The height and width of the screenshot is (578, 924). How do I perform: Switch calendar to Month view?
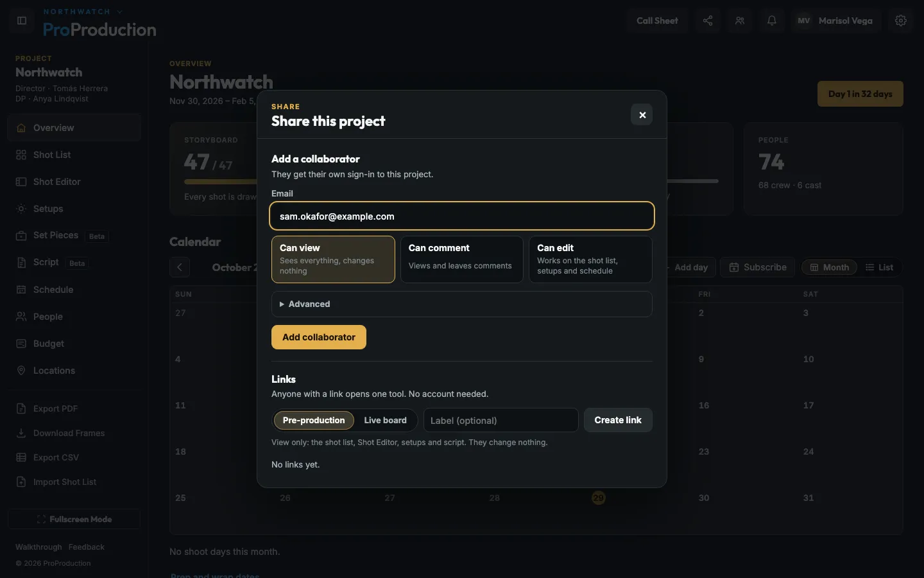[x=829, y=267]
